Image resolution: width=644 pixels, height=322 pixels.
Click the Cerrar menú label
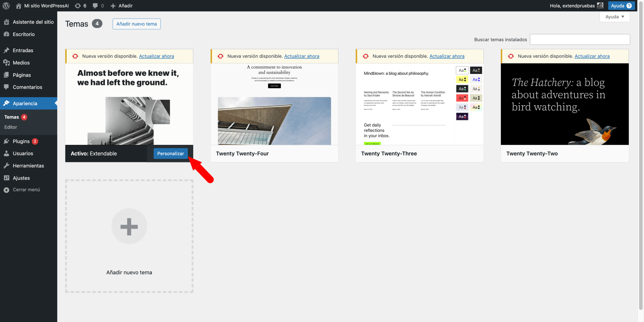[x=26, y=190]
